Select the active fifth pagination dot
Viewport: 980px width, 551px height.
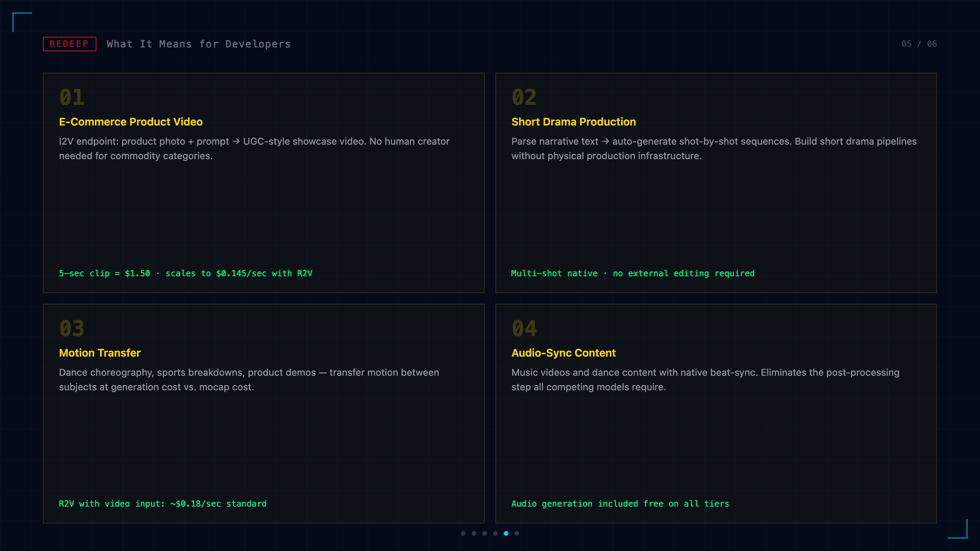click(506, 533)
